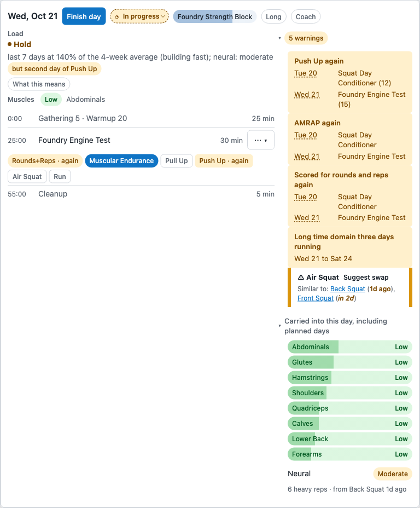This screenshot has height=508, width=420.
Task: Click the Cleanup row
Action: 141,194
